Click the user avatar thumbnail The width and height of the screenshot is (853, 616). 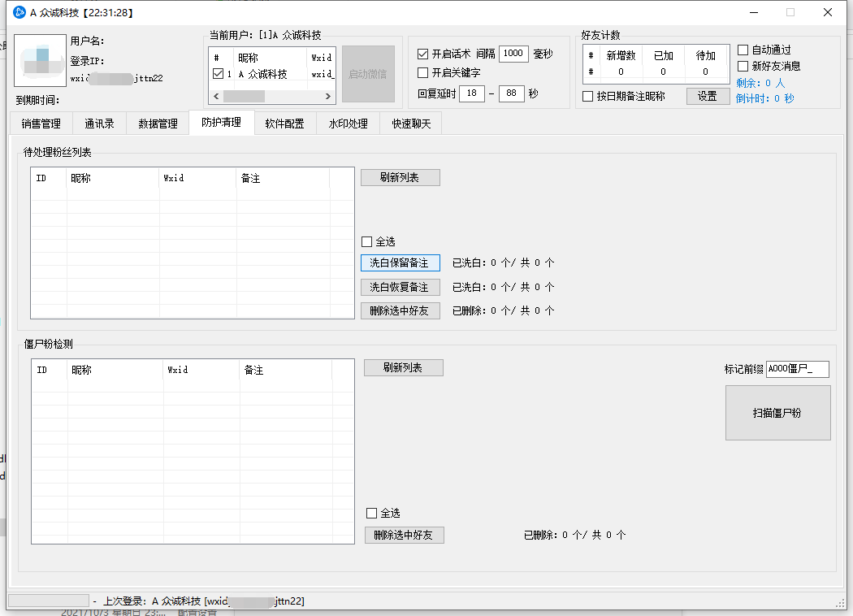(x=40, y=61)
